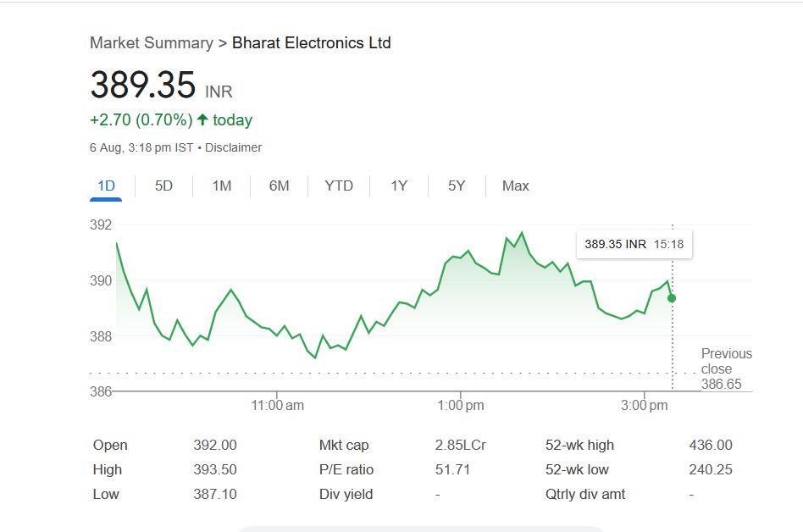Click the green up arrow icon

click(202, 120)
